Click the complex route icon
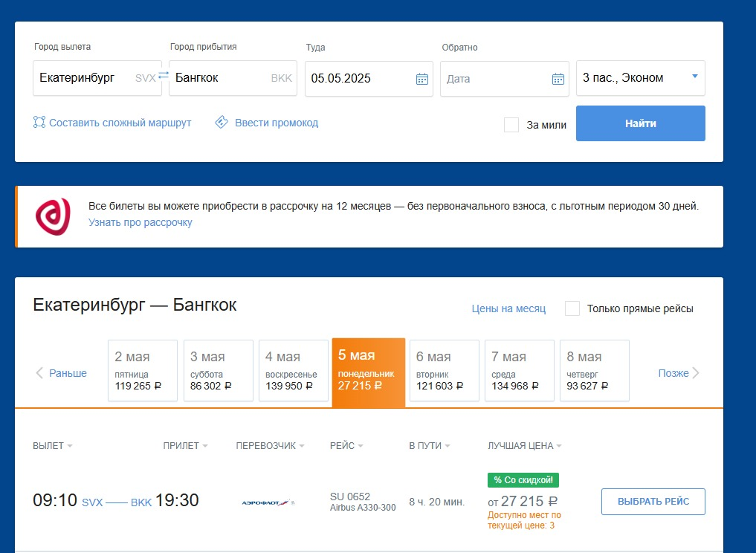 click(x=39, y=123)
